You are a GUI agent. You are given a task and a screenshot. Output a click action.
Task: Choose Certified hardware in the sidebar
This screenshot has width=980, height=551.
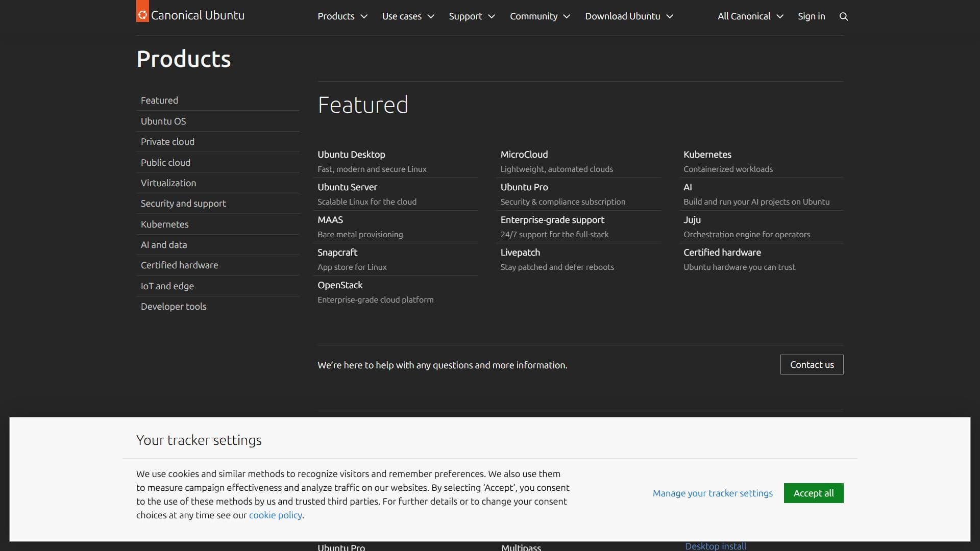coord(217,265)
